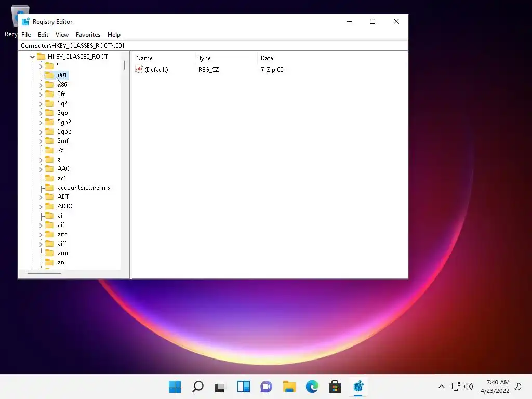Click the .7z key folder icon
The height and width of the screenshot is (399, 532).
pyautogui.click(x=49, y=150)
